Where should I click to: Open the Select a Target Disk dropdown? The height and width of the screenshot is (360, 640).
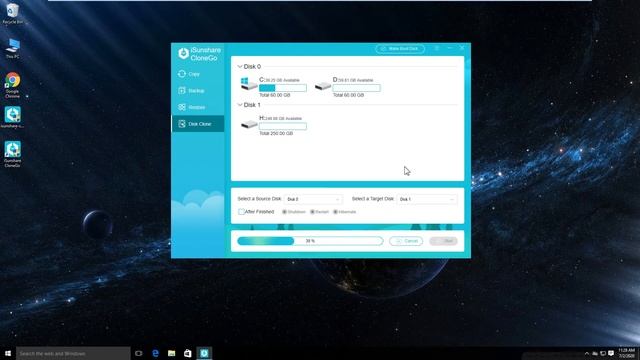pyautogui.click(x=427, y=199)
